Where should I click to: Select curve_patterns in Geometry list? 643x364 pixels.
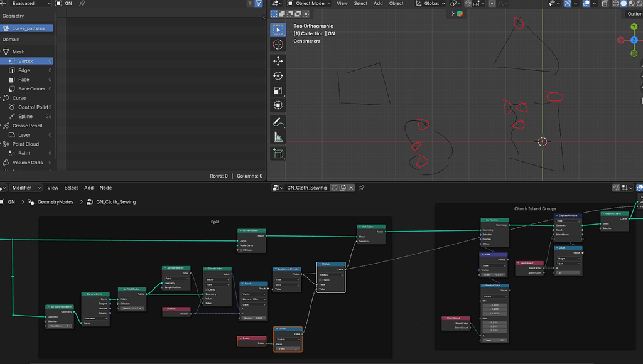point(26,28)
